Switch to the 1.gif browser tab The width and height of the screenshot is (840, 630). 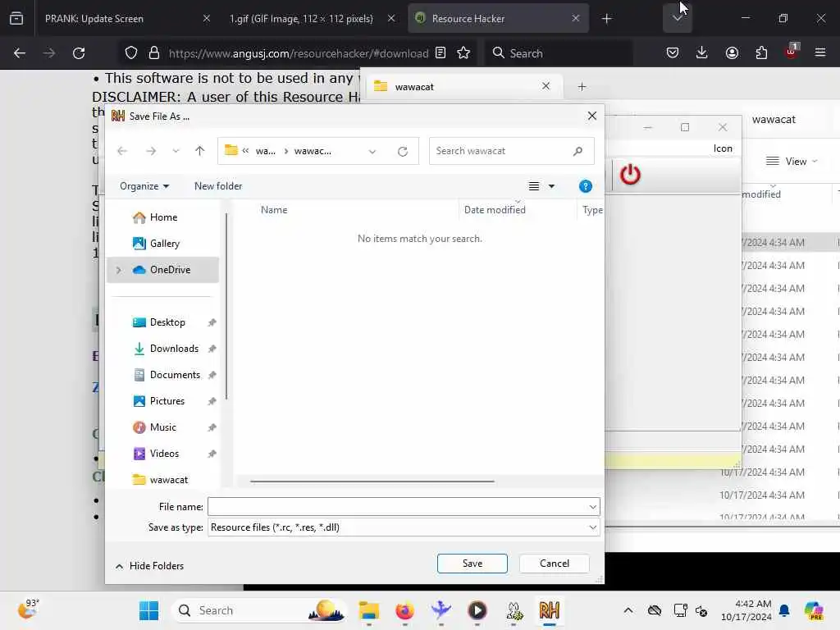311,19
